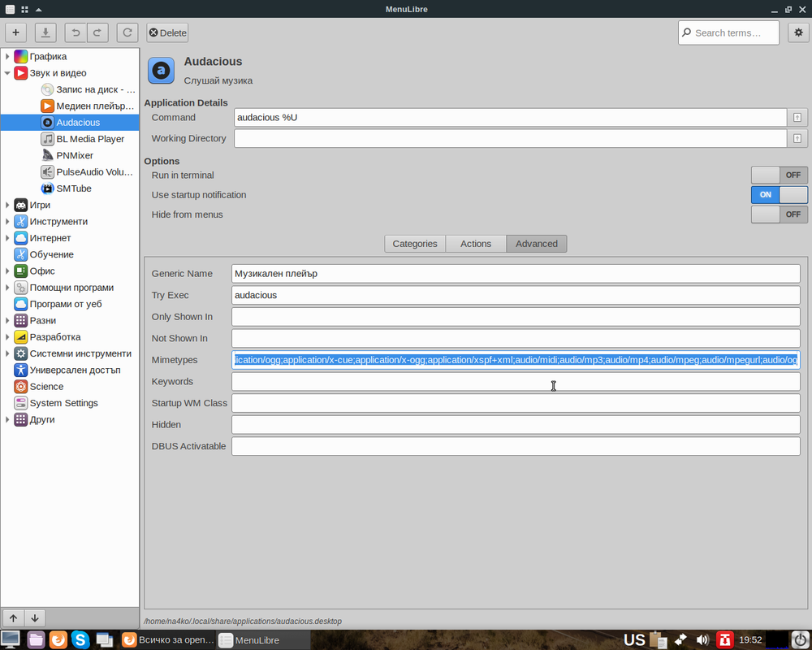
Task: Click the Try Exec field
Action: click(516, 295)
